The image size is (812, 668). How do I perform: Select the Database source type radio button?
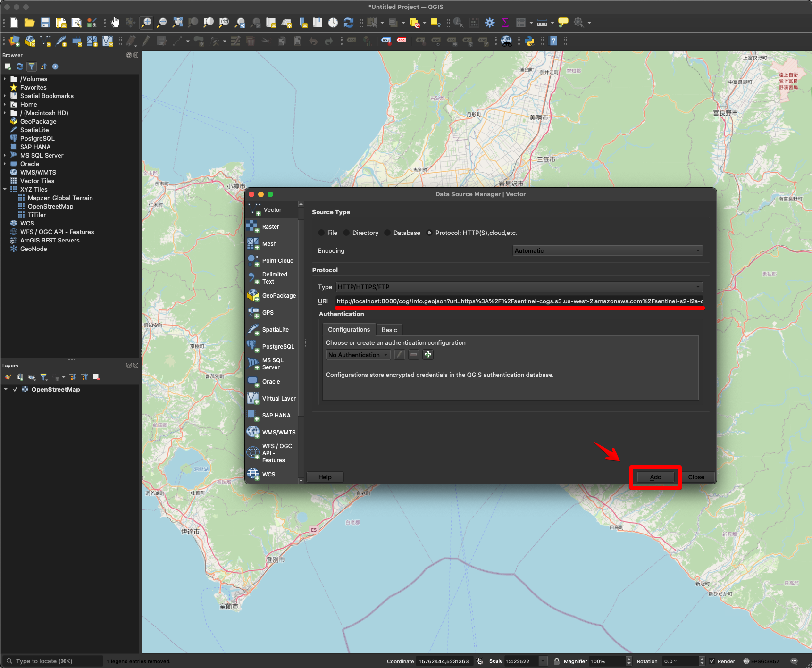pyautogui.click(x=387, y=233)
